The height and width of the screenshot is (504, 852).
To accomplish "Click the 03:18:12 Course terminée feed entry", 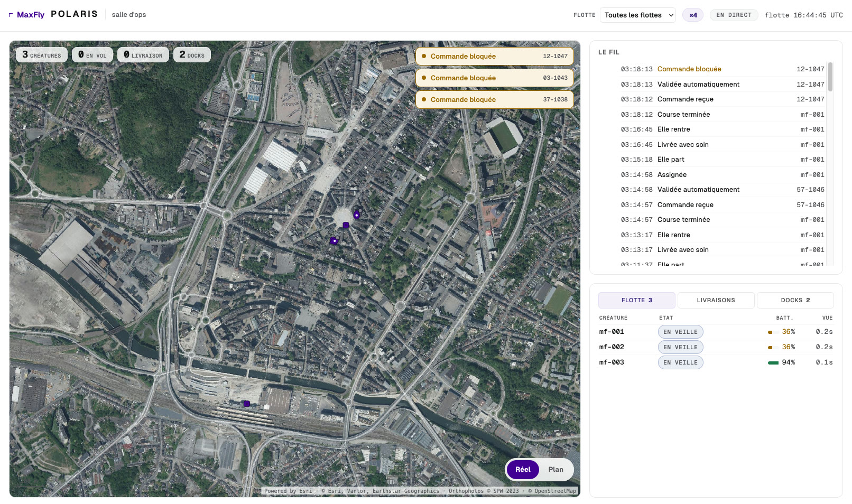I will coord(722,115).
